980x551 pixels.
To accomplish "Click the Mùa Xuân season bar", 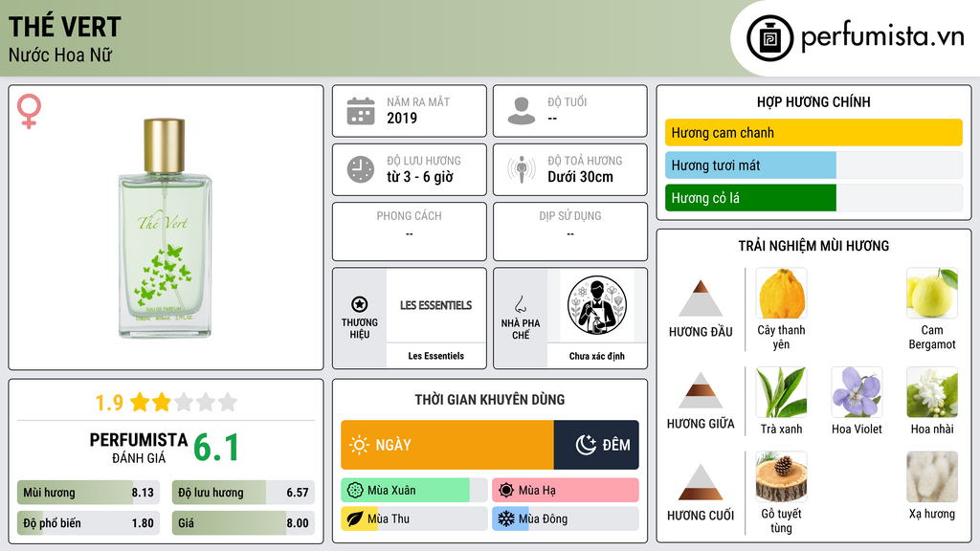I will (x=414, y=491).
